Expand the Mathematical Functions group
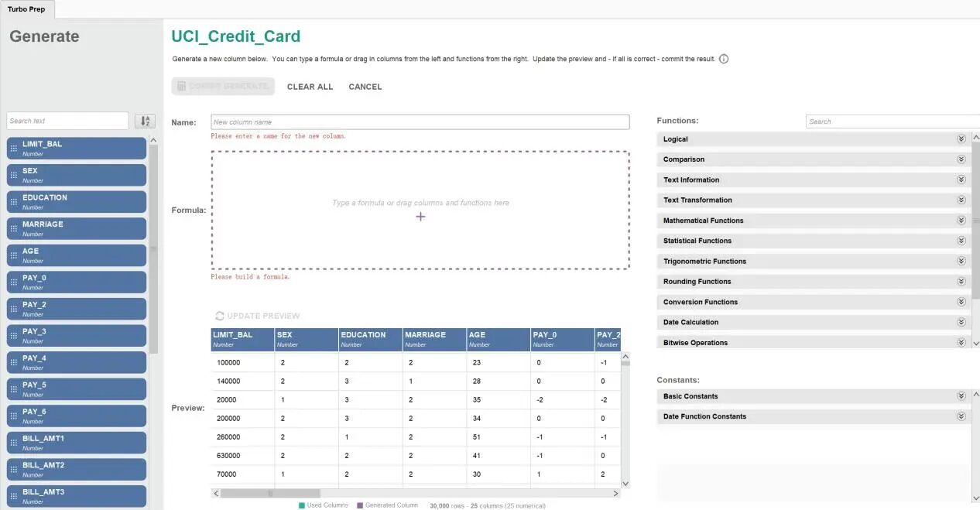Screen dimensions: 980x510 [961, 221]
